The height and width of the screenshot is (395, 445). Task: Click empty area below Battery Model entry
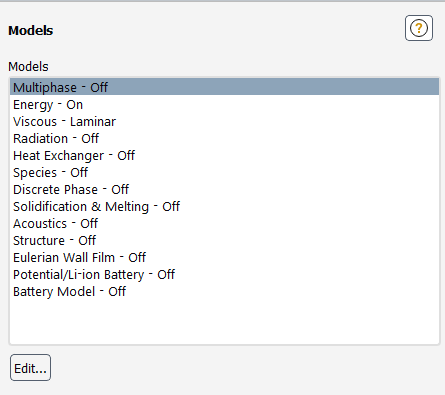coord(224,322)
